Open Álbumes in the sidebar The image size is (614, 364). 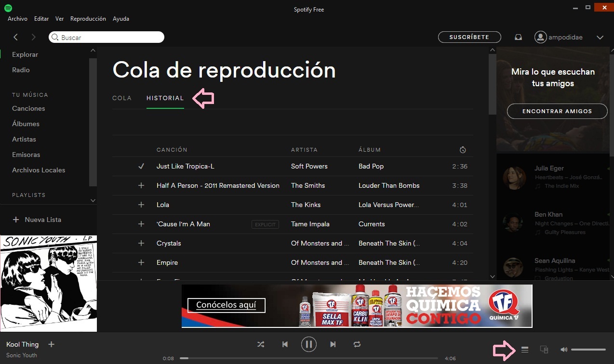click(26, 124)
